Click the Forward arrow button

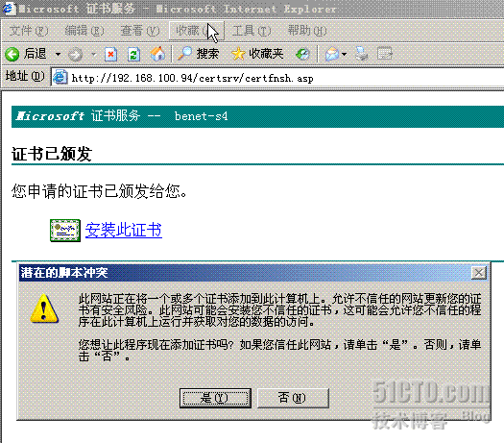coord(75,54)
